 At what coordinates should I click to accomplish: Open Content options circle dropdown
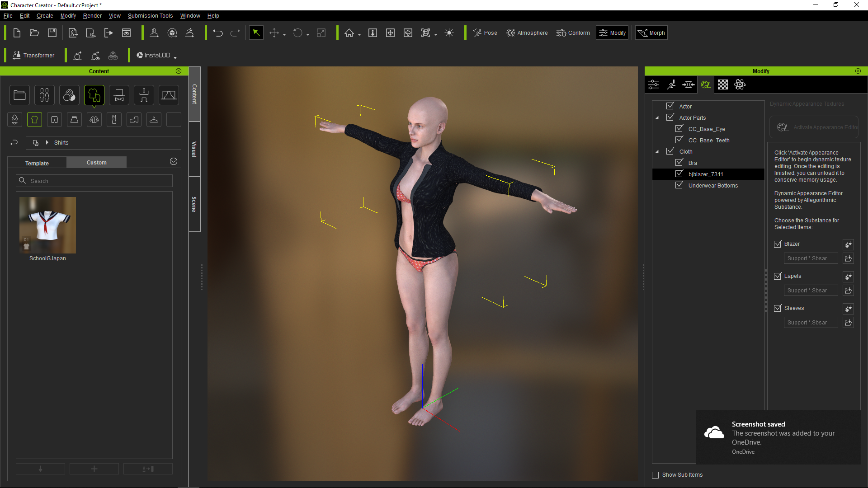point(174,162)
